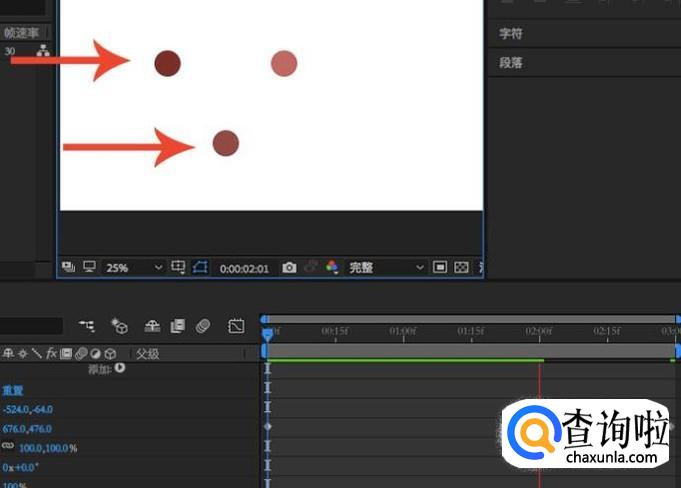681x488 pixels.
Task: Click the frame blend column header icon
Action: tap(66, 354)
